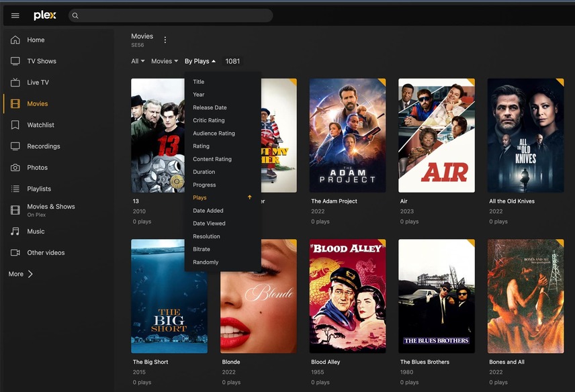Sort by Critic Rating
Image resolution: width=575 pixels, height=392 pixels.
pos(209,120)
